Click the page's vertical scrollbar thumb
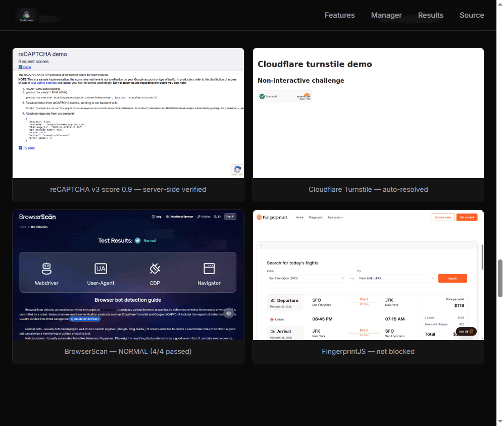This screenshot has height=426, width=504. [x=500, y=278]
